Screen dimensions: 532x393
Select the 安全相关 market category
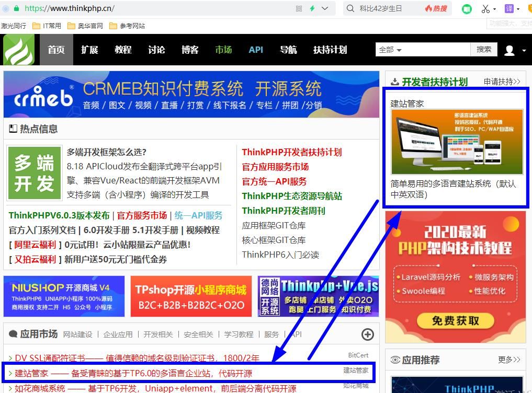[198, 334]
